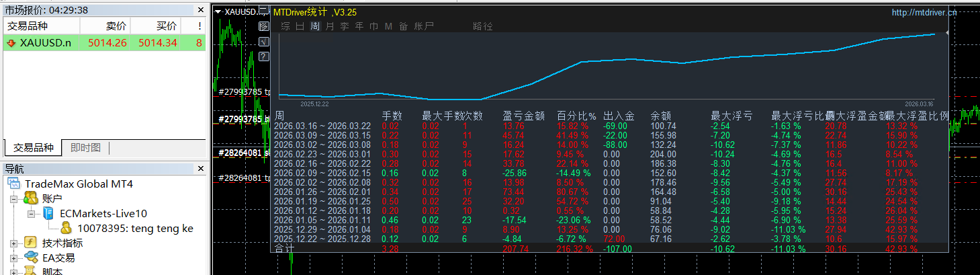Viewport: 980px width, 275px height.
Task: Click the 图 icon below the minimize icon
Action: click(263, 26)
